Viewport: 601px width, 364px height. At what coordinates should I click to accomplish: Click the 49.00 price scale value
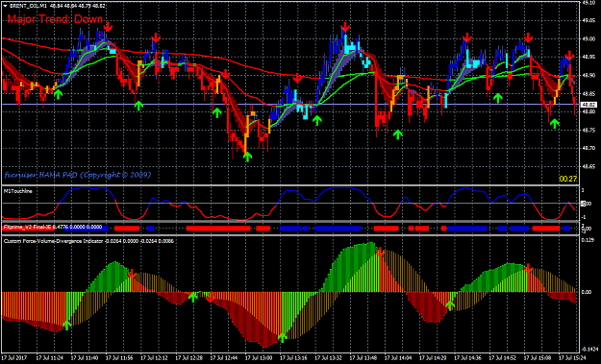pos(588,38)
